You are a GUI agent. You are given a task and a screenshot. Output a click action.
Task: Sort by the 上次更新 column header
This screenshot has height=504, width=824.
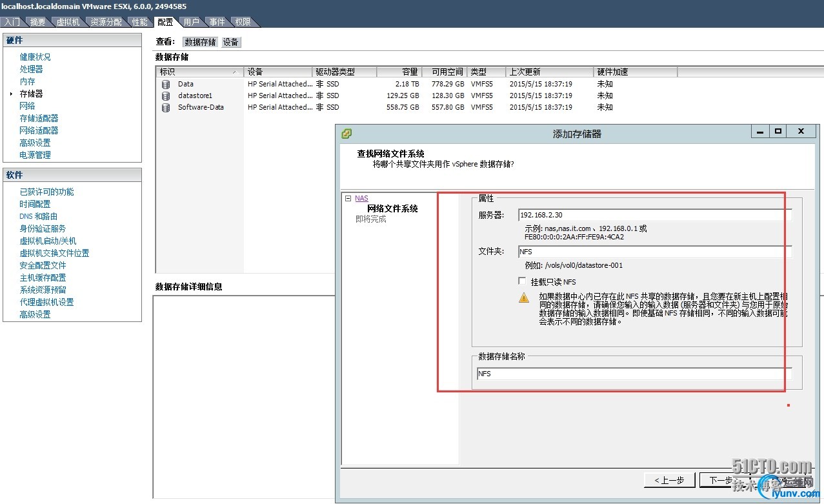550,72
